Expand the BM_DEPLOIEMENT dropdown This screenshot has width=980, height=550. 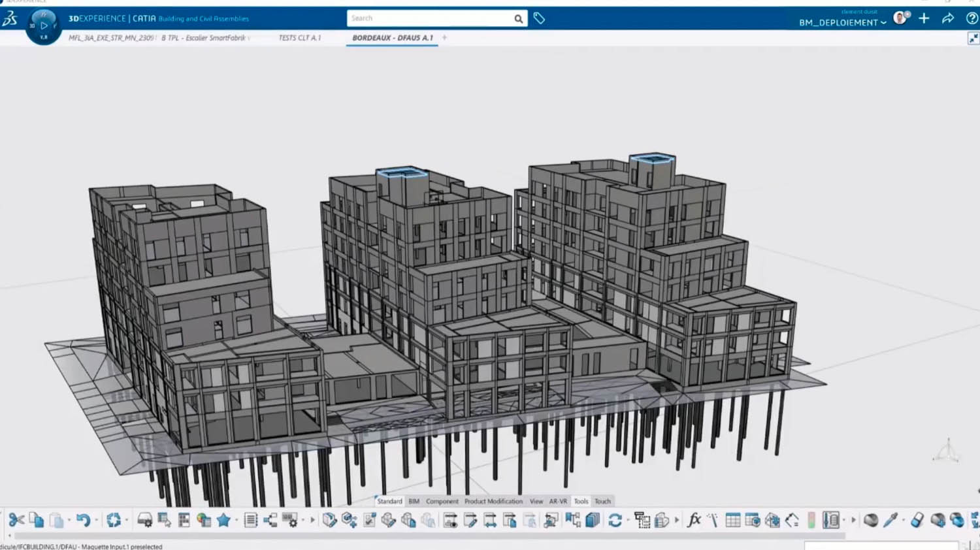coord(883,23)
